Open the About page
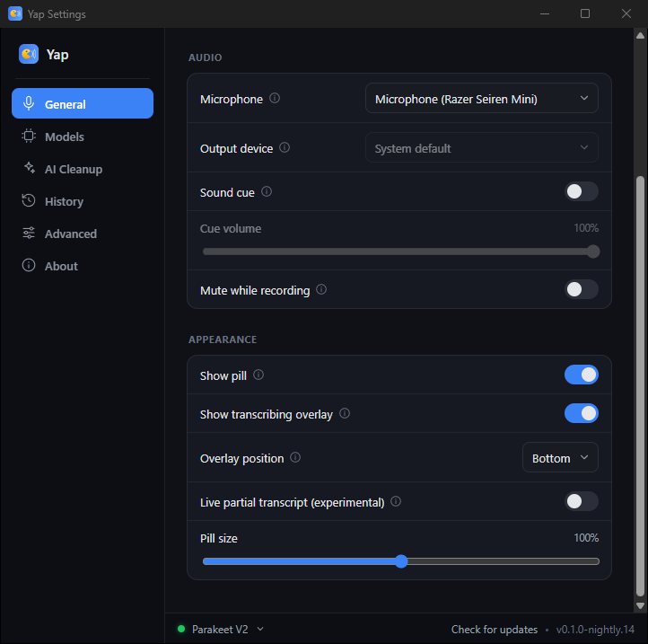648x644 pixels. coord(83,266)
